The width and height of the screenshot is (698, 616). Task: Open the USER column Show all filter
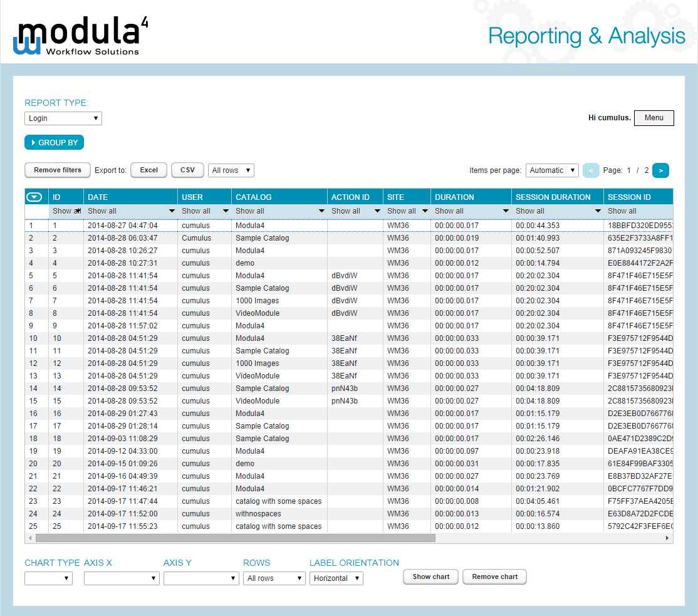tap(204, 211)
